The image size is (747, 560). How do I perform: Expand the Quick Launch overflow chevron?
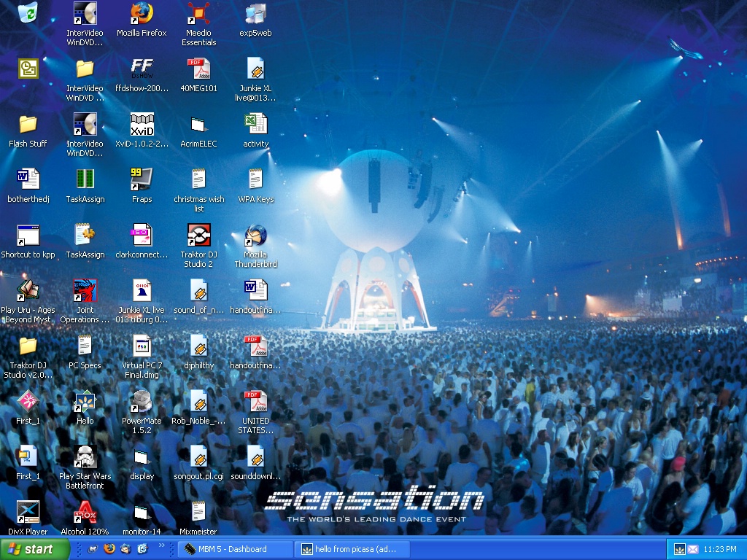pos(161,545)
